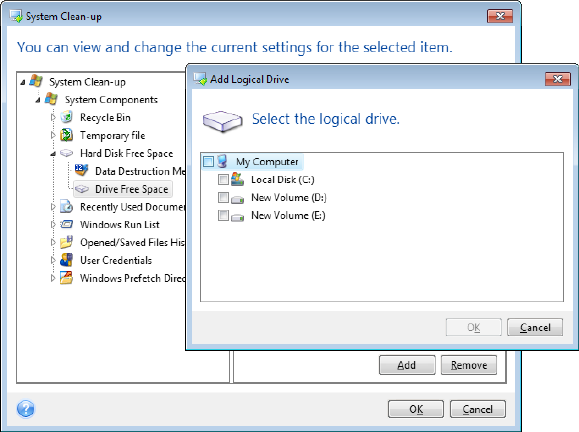Click the Remove button

tap(469, 365)
